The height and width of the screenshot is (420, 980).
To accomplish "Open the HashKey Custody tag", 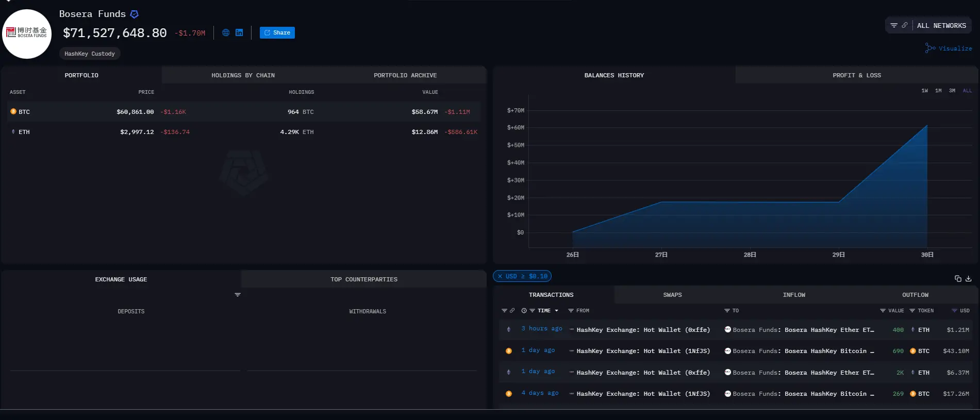I will [x=90, y=54].
